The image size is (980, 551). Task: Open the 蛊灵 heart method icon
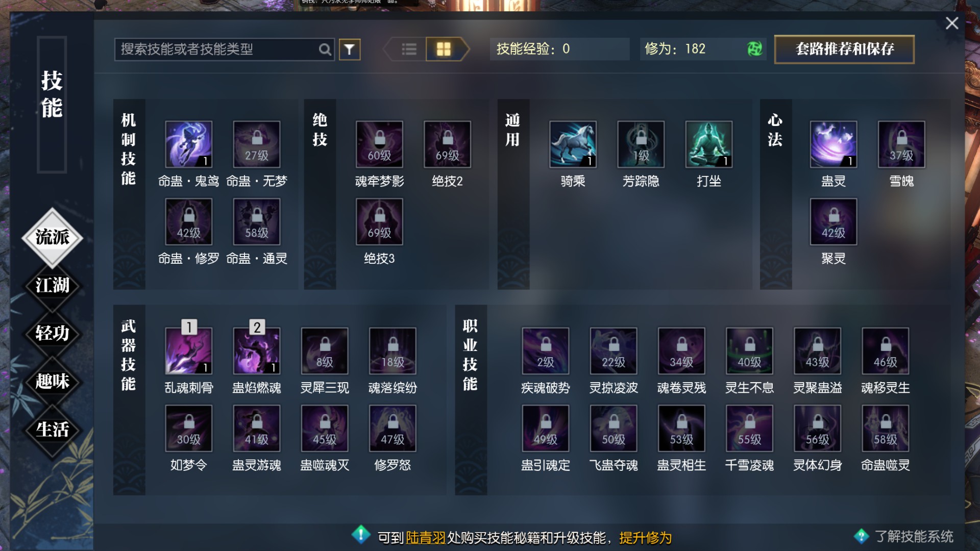point(833,144)
